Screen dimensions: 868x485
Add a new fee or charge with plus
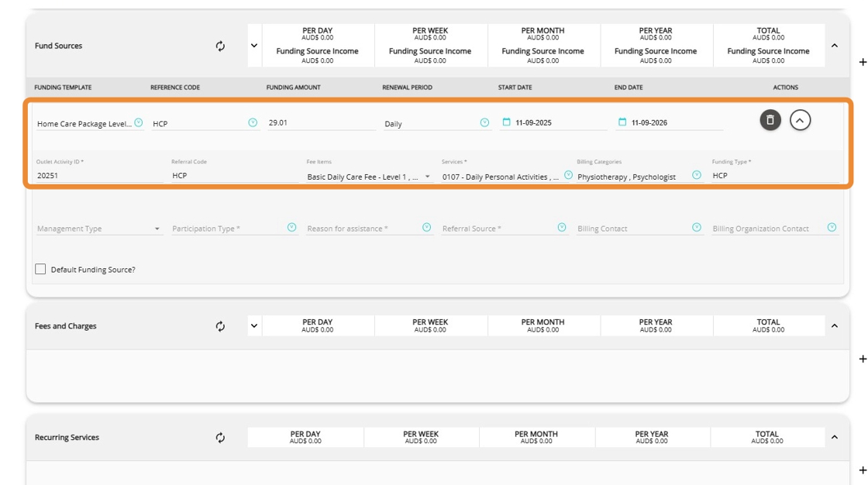(863, 359)
